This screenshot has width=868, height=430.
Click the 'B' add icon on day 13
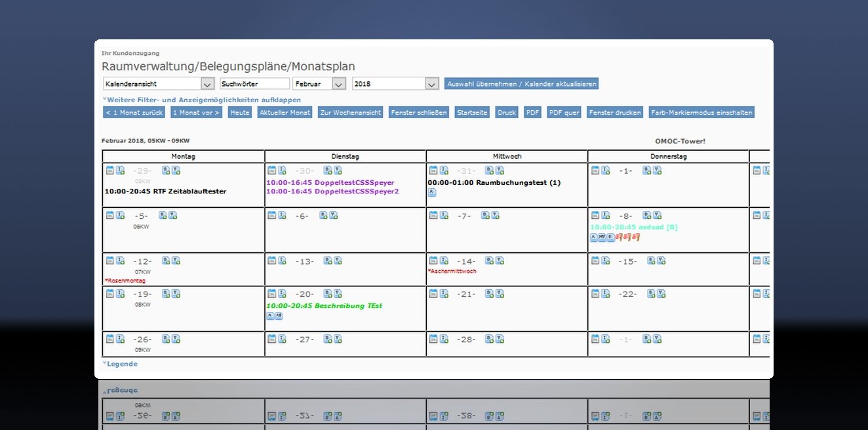point(328,260)
